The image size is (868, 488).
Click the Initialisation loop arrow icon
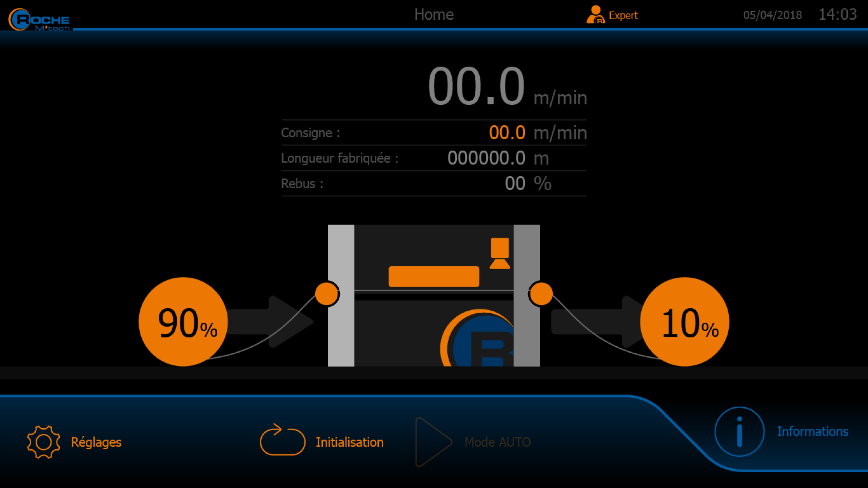(x=282, y=440)
